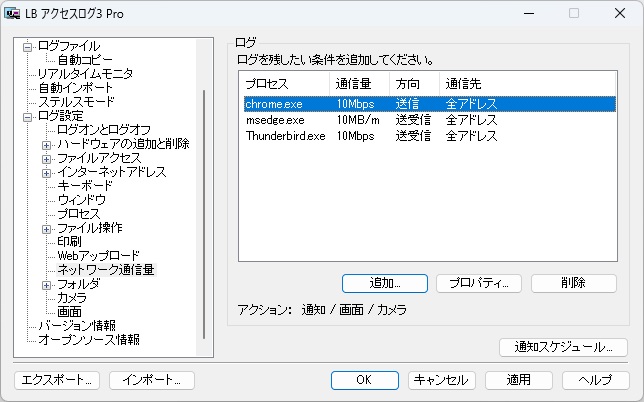Select the インターネットアドレス label
644x402 pixels.
[112, 172]
